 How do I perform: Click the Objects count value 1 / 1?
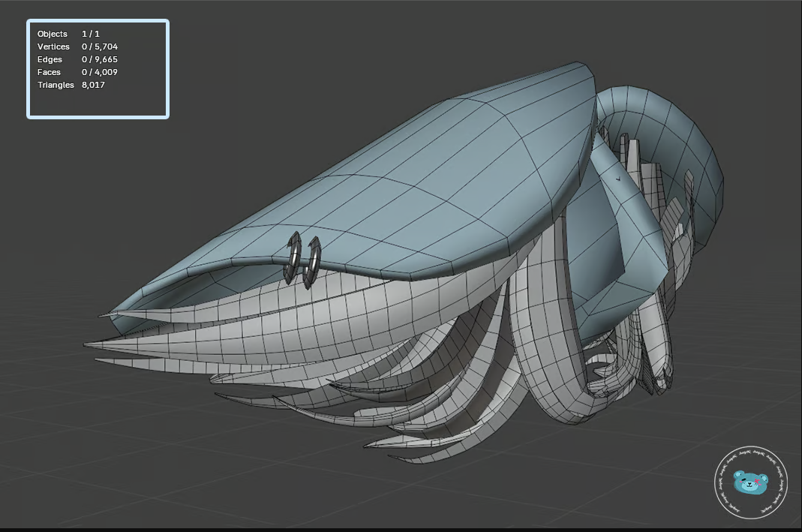(91, 34)
